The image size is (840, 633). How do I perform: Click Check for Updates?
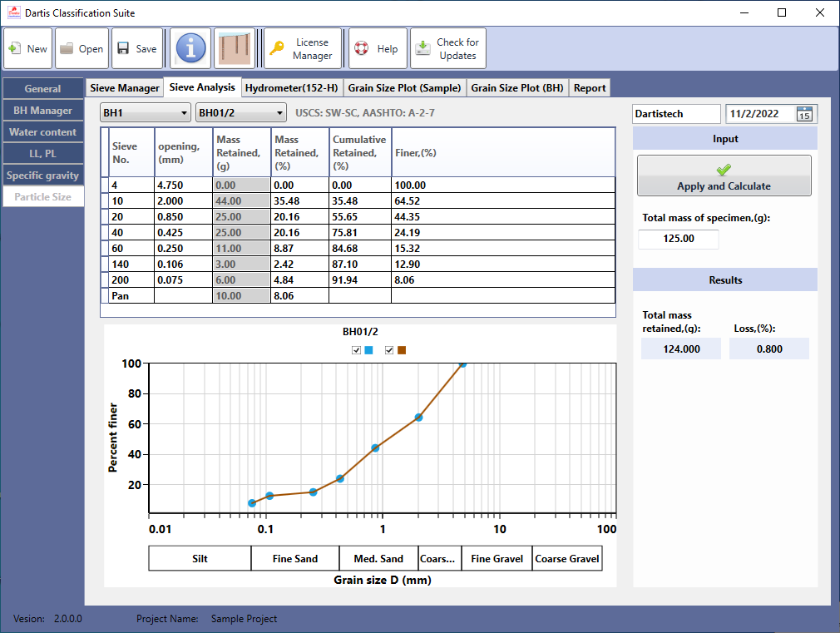tap(447, 49)
